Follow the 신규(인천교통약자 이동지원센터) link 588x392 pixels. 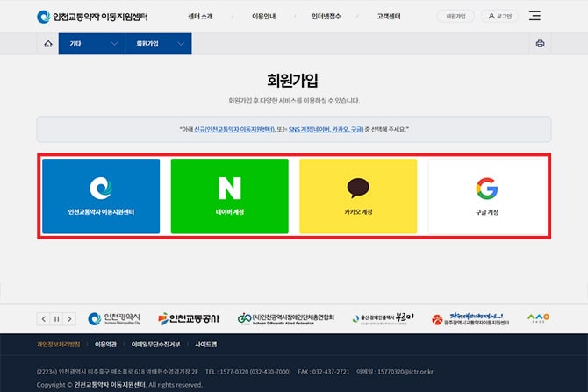click(234, 129)
